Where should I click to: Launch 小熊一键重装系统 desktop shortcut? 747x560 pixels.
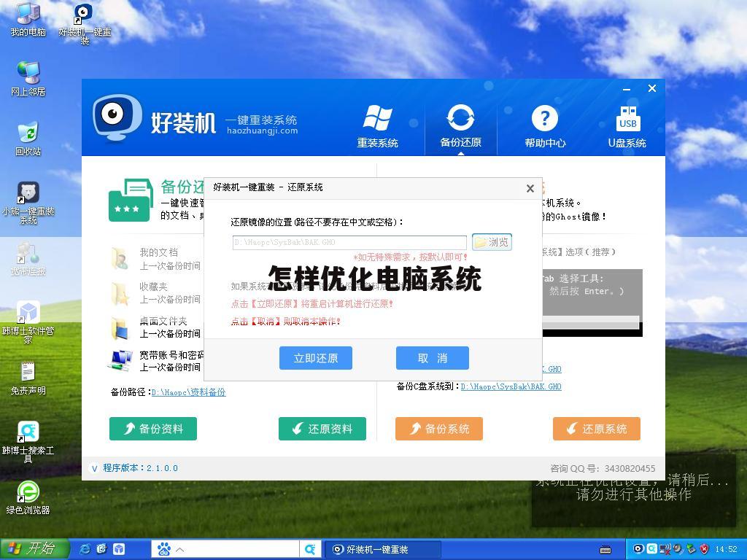[x=28, y=203]
